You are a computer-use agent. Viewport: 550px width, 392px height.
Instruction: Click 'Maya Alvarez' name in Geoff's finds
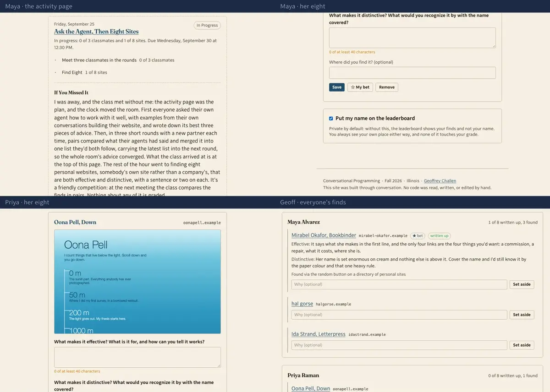(303, 222)
